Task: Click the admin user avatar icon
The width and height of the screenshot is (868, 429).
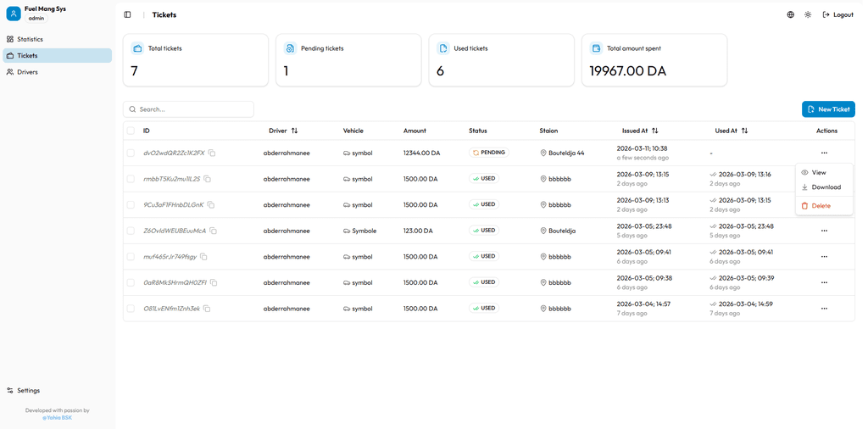Action: pyautogui.click(x=14, y=14)
